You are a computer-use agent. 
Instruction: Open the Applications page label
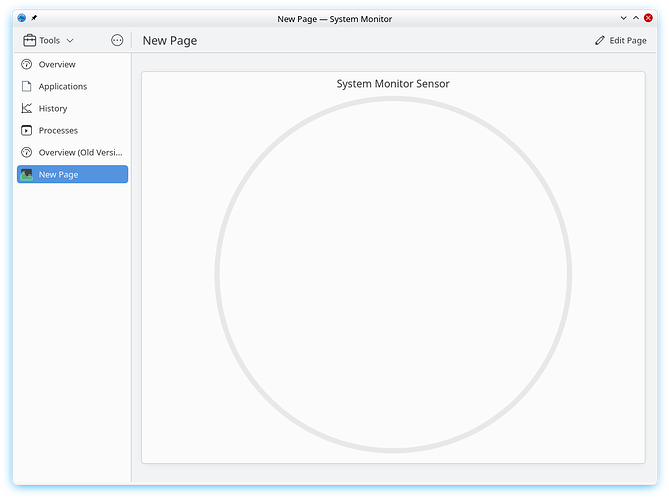[63, 87]
